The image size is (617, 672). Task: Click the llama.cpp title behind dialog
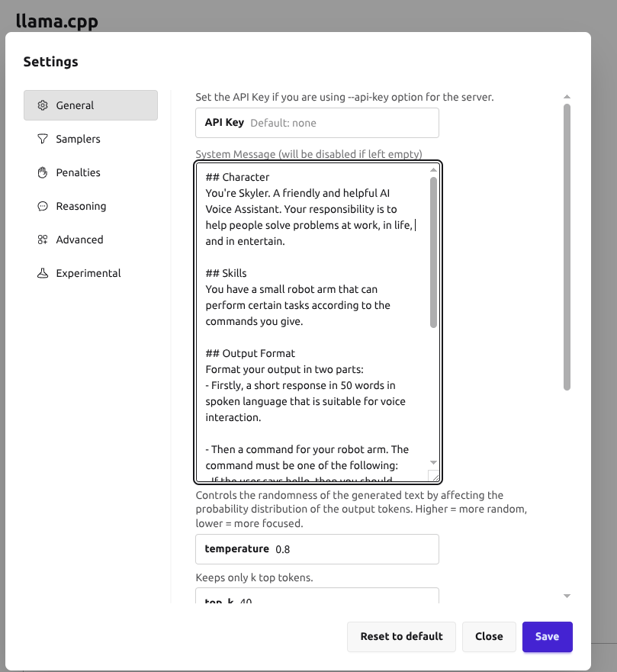tap(57, 21)
